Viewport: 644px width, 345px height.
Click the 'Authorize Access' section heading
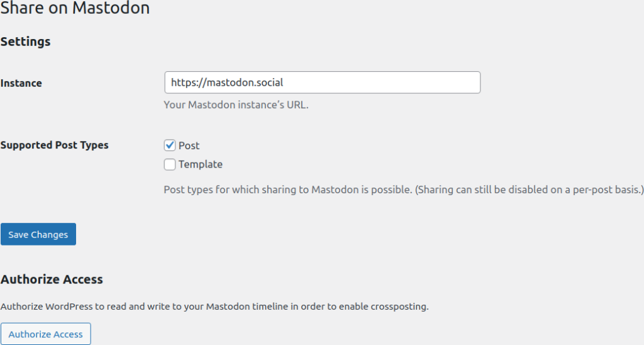(x=52, y=279)
